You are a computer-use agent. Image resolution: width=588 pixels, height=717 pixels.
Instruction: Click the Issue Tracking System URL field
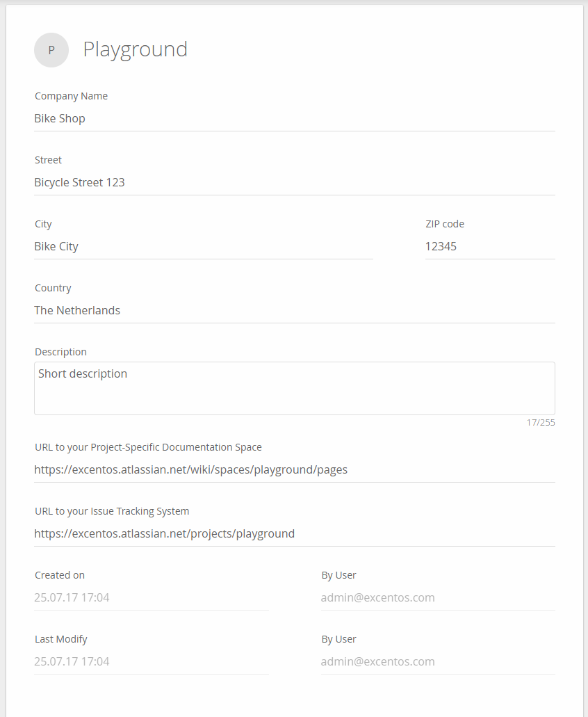tap(295, 534)
